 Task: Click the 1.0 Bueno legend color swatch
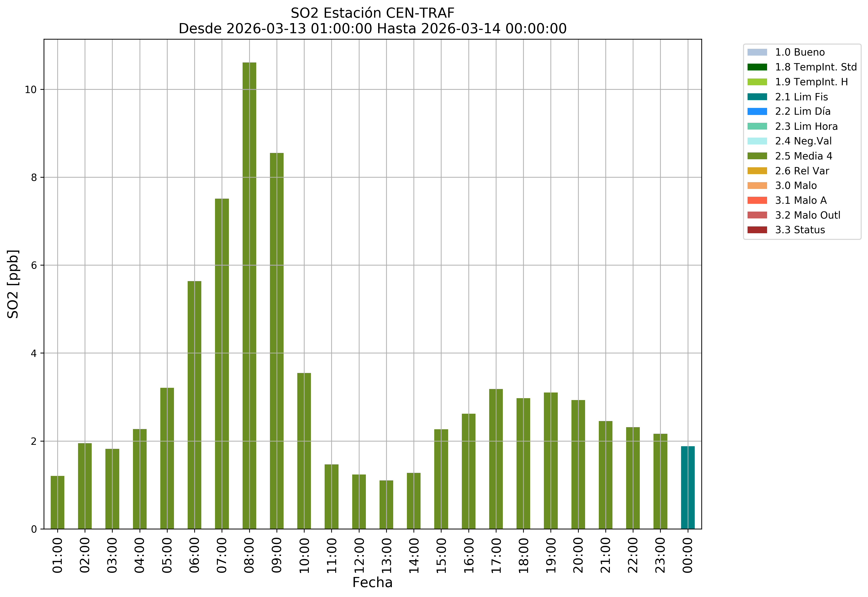pos(757,52)
